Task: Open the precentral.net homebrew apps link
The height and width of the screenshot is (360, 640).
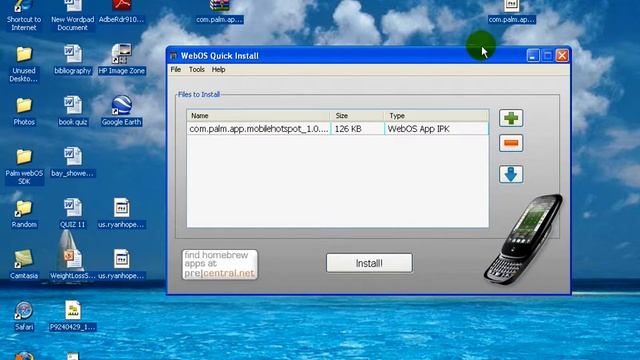Action: [220, 264]
